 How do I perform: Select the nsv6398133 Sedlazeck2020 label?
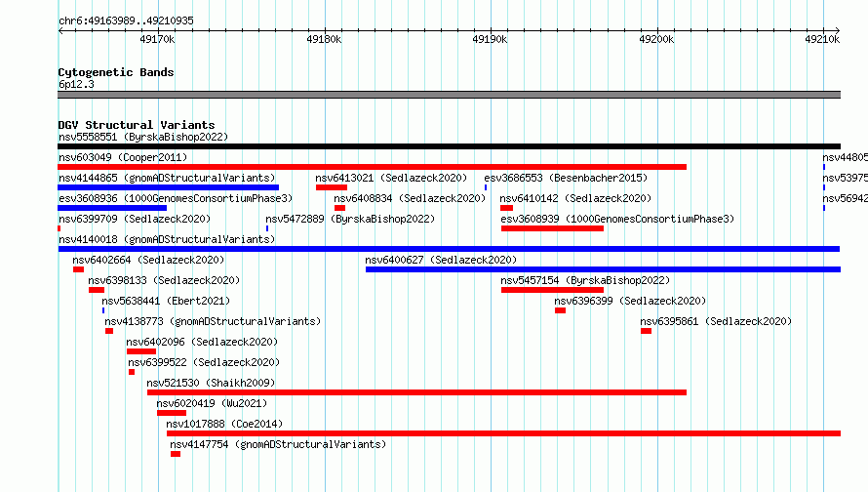point(165,280)
